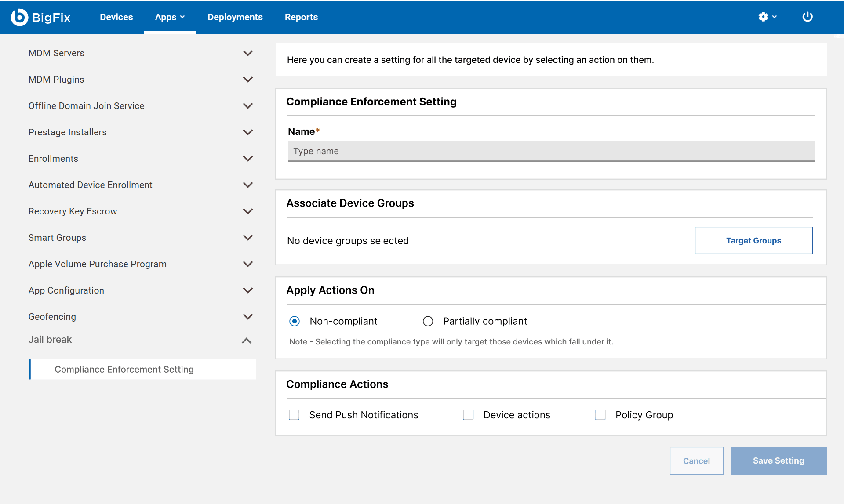The height and width of the screenshot is (504, 844).
Task: Select Offline Domain Join Service item
Action: coord(86,106)
